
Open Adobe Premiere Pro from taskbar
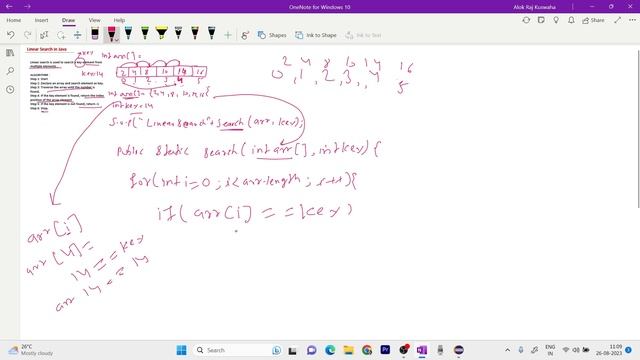click(x=385, y=350)
